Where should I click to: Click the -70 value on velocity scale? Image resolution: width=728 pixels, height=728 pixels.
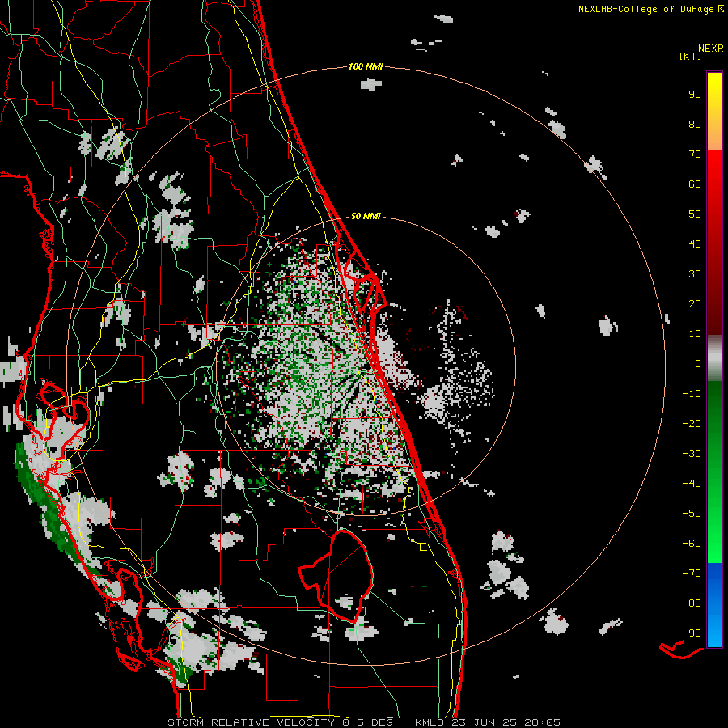(692, 573)
